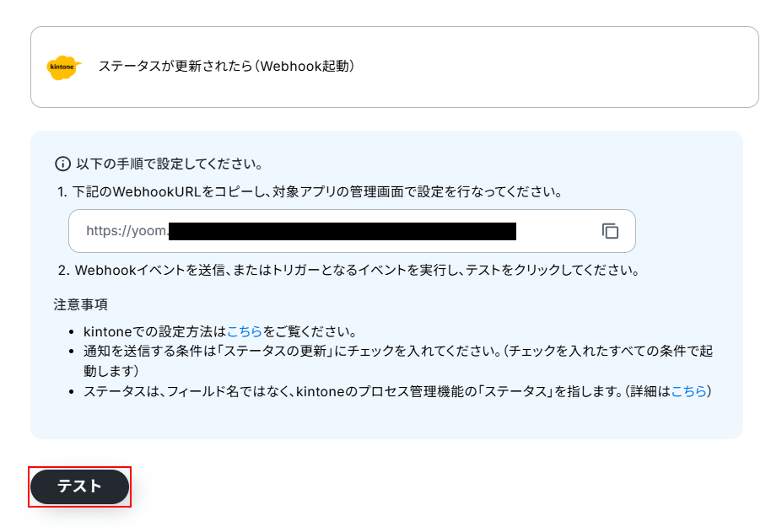
Task: Click the step 2 instruction about sending a Webhook event
Action: 348,271
